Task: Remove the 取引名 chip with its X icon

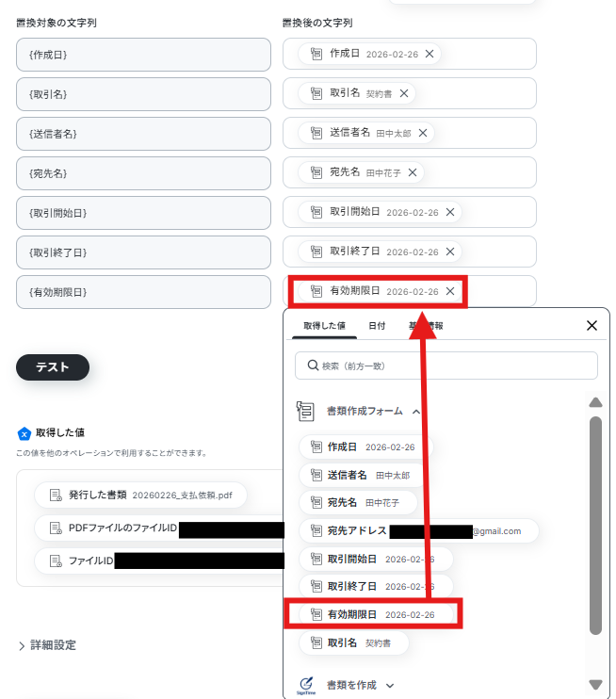Action: pyautogui.click(x=404, y=93)
